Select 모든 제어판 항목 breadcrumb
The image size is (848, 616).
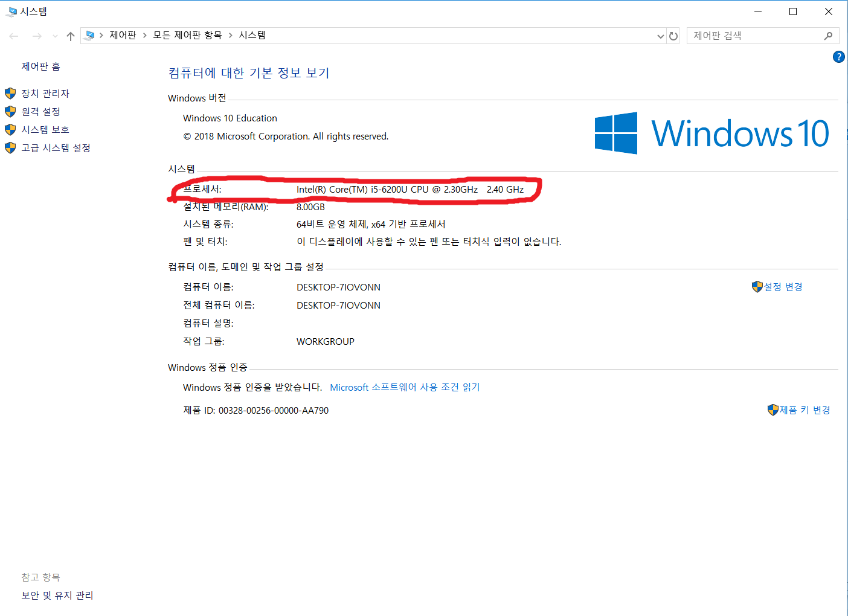(x=187, y=35)
